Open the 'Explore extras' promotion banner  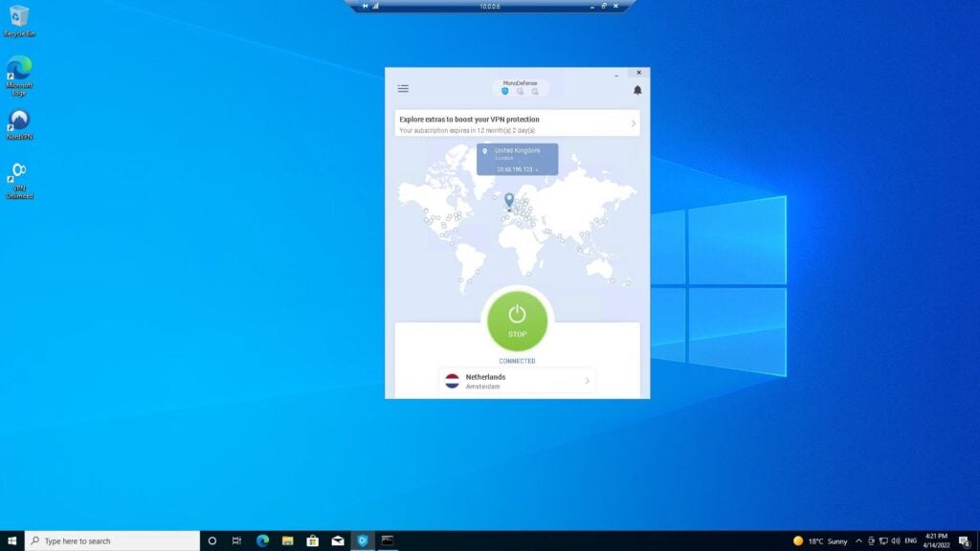[517, 123]
